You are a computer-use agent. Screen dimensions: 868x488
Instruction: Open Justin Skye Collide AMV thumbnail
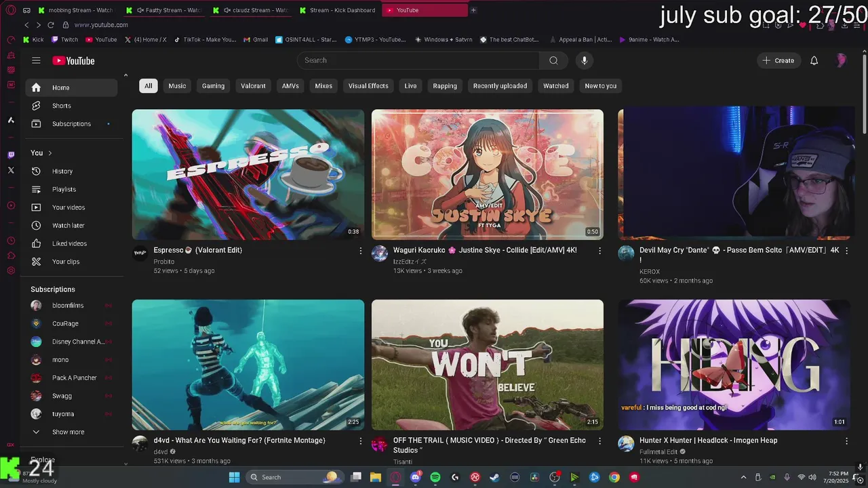coord(488,174)
